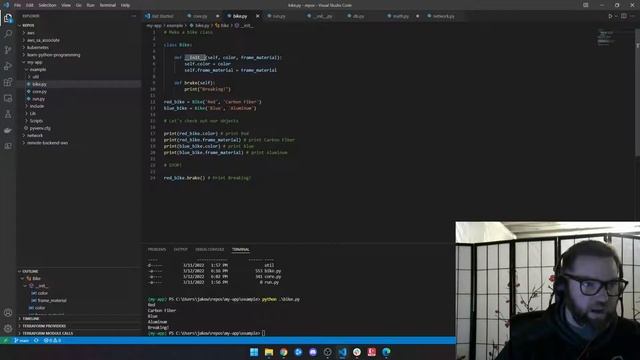The image size is (640, 360).
Task: Collapse the example folder
Action: pyautogui.click(x=37, y=69)
